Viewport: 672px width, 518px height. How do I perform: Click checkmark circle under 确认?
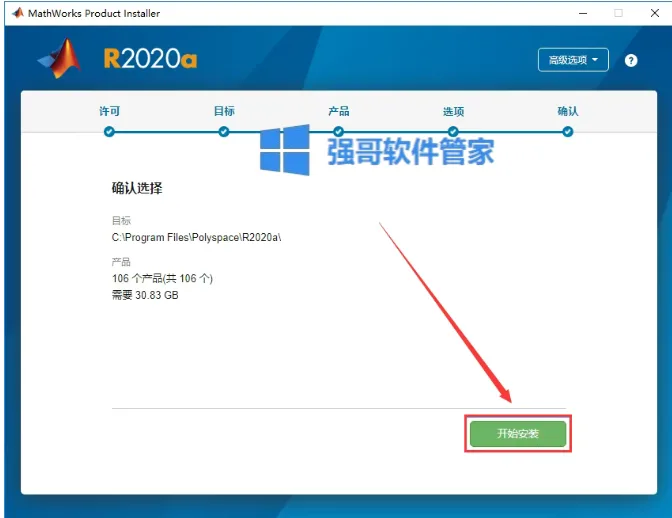pyautogui.click(x=568, y=132)
